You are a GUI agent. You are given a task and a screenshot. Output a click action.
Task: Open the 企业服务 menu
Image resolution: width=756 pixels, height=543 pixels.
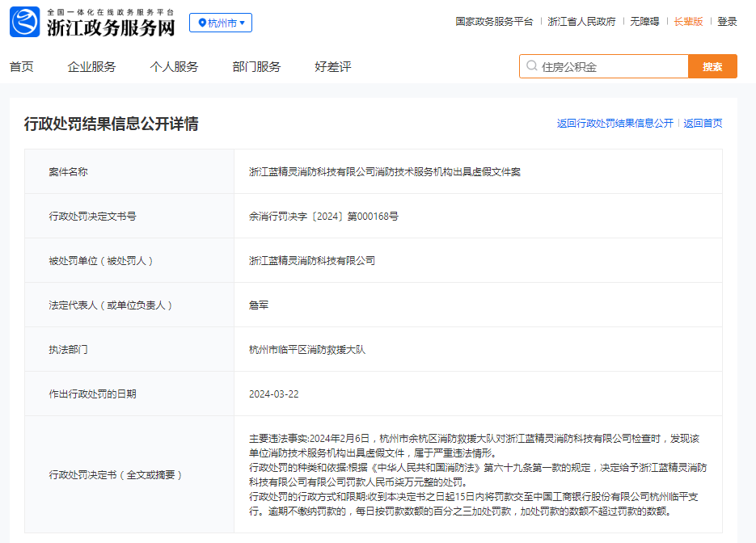[x=91, y=67]
